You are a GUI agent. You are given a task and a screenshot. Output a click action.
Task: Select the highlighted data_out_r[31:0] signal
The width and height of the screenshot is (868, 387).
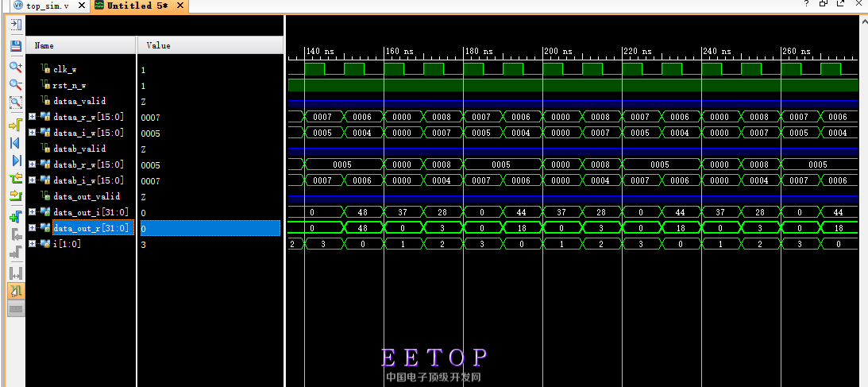93,228
